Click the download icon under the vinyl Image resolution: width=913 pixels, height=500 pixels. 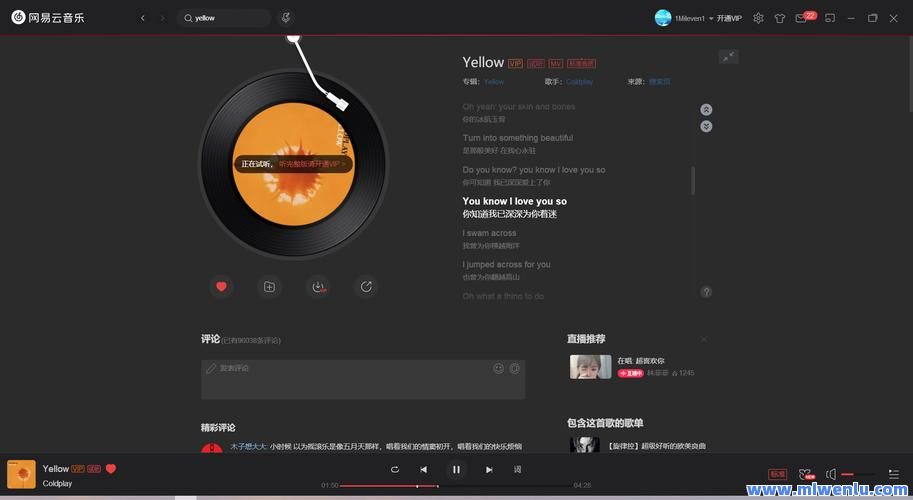click(x=318, y=286)
